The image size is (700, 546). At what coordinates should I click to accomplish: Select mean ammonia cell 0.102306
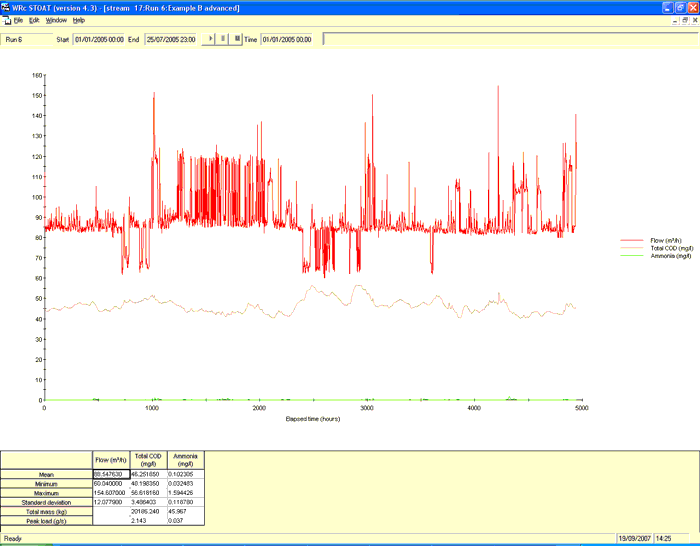coord(186,474)
